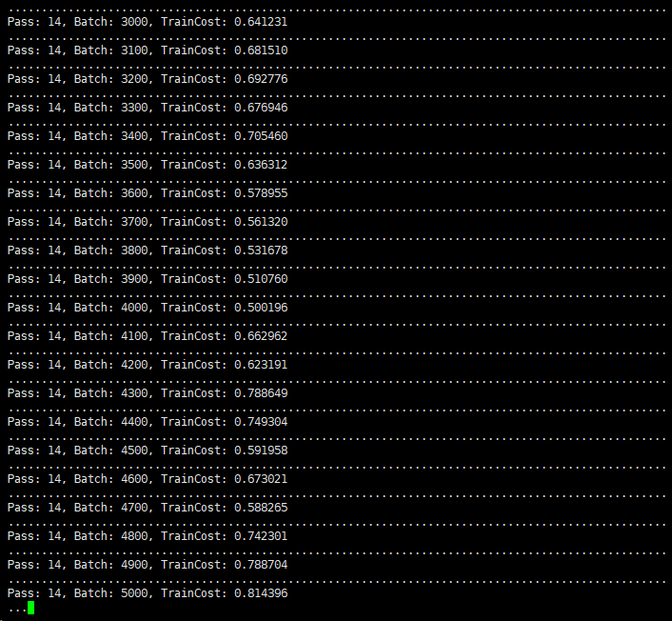
Task: Click the Batch 4600 log line
Action: click(148, 479)
